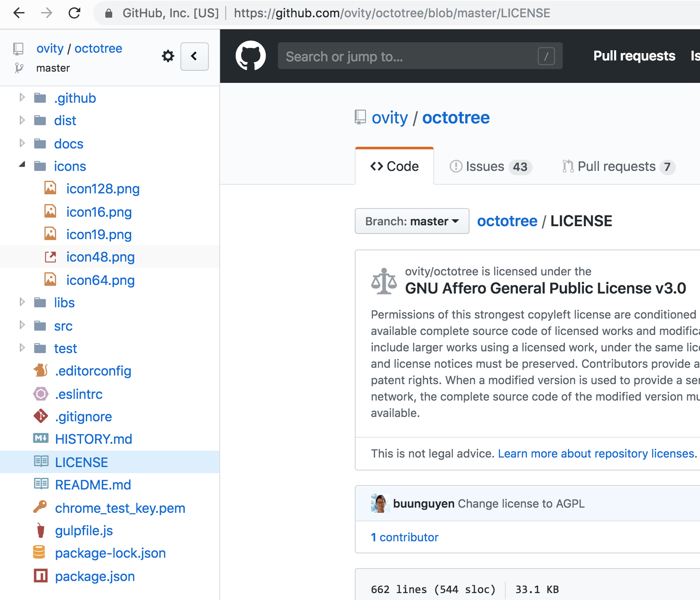This screenshot has height=600, width=700.
Task: Click the README.md book icon
Action: [41, 484]
